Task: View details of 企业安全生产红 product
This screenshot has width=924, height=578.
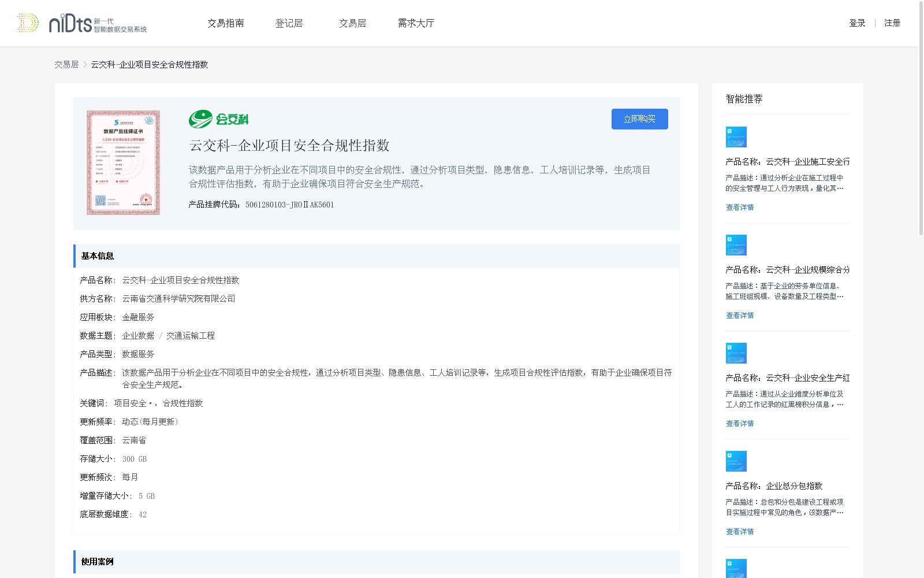Action: (x=740, y=424)
